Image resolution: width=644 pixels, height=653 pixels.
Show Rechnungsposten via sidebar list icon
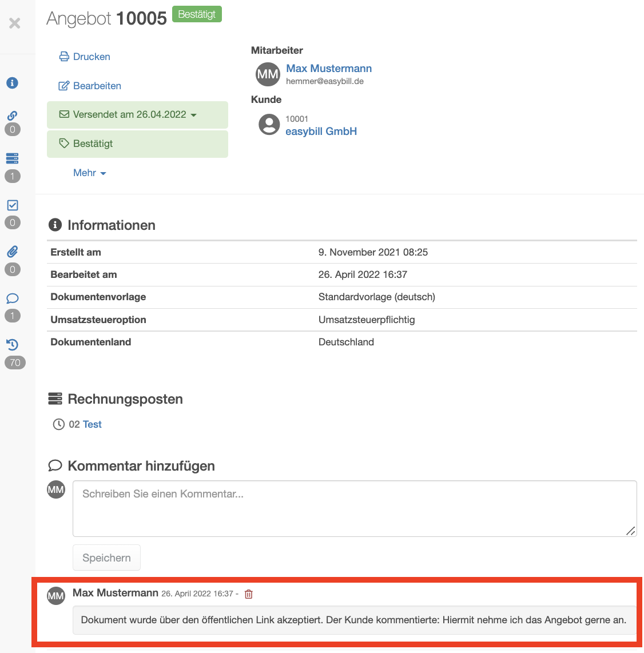coord(12,158)
